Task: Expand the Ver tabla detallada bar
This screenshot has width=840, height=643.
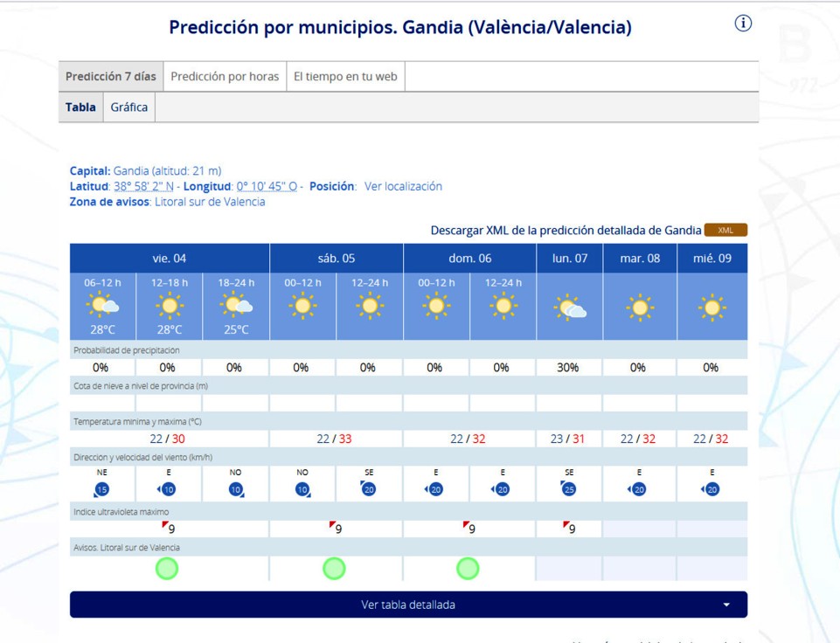Action: point(408,605)
